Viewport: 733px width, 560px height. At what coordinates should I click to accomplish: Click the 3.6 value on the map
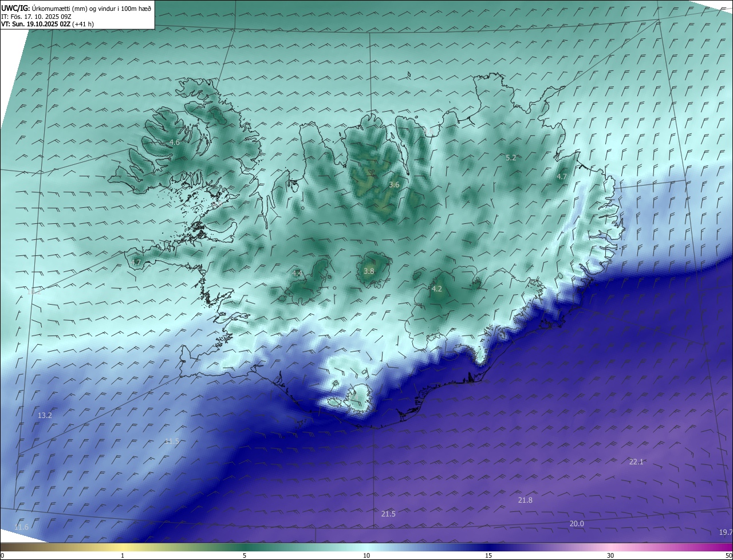coord(394,184)
